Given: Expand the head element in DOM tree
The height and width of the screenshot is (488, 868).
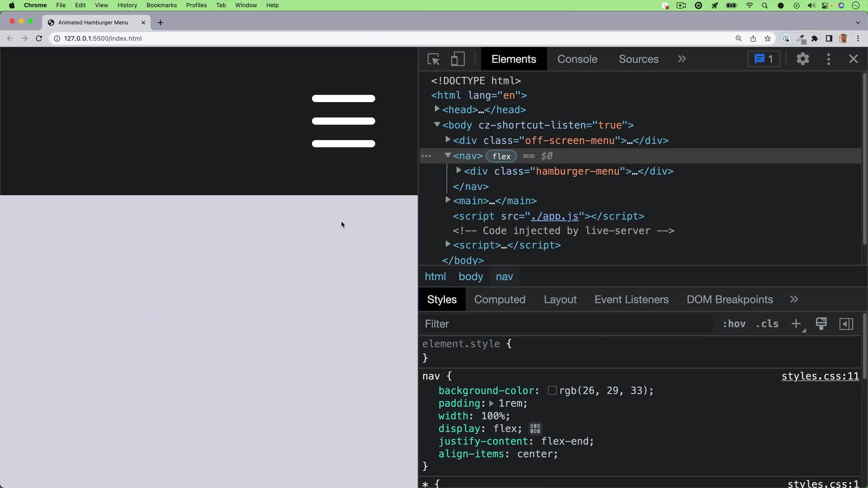Looking at the screenshot, I should coord(437,109).
